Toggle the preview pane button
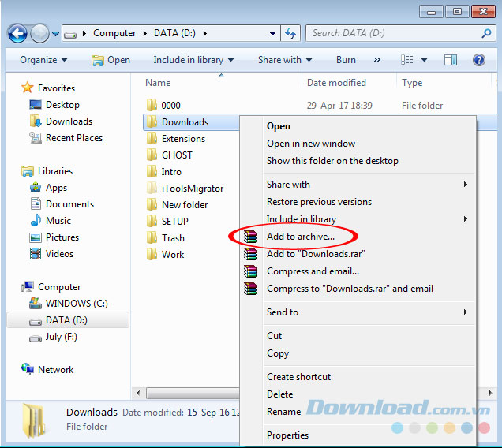Image resolution: width=502 pixels, height=448 pixels. pos(451,60)
